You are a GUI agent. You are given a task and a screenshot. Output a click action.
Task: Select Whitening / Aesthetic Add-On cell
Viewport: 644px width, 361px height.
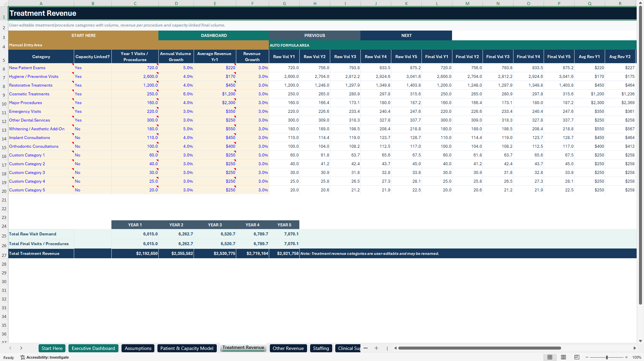pos(41,129)
